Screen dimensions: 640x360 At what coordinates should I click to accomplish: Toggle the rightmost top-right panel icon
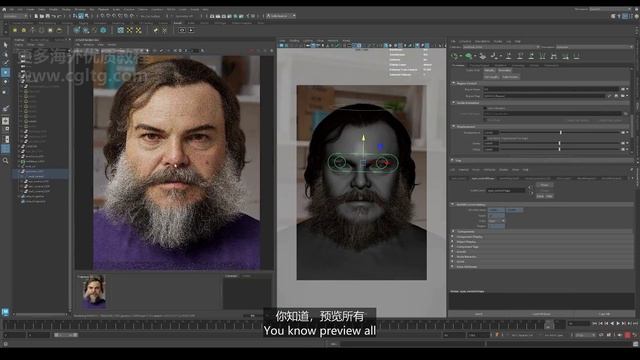point(636,16)
